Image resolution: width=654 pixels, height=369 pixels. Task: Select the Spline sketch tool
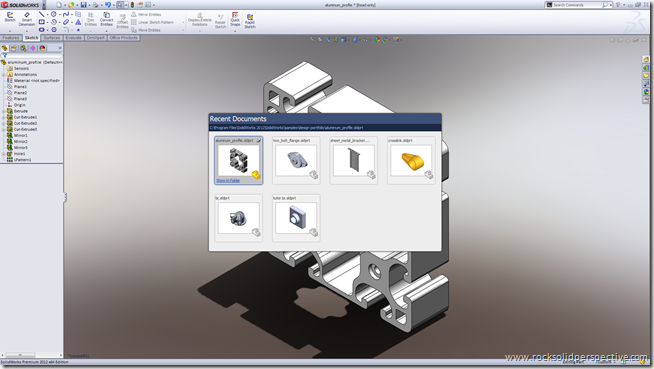[65, 14]
